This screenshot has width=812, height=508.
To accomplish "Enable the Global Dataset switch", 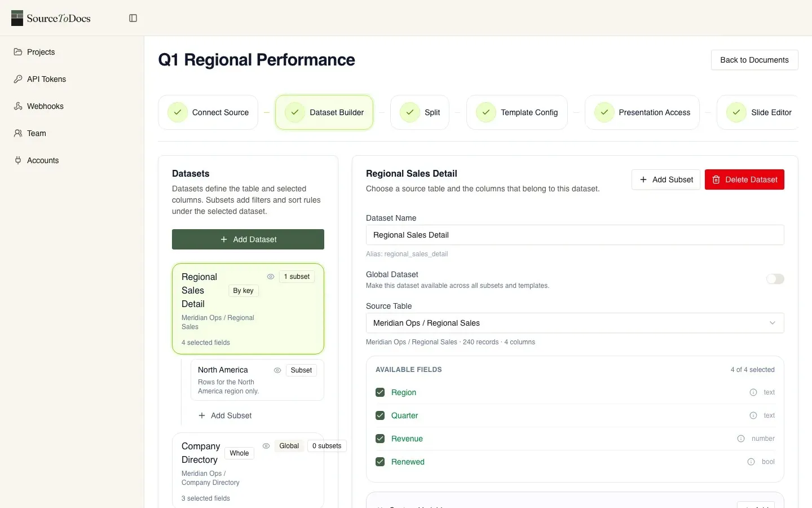I will (x=775, y=279).
